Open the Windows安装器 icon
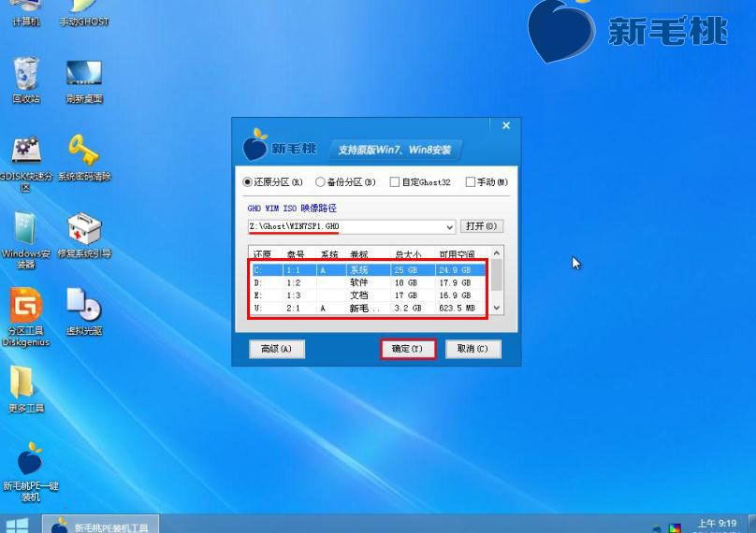 (26, 240)
